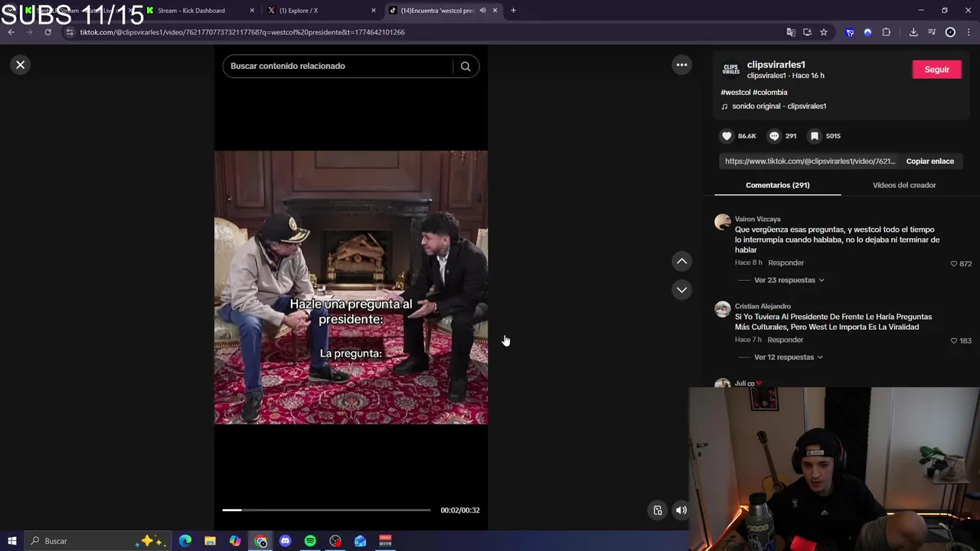
Task: Expand 'Ver 12 respuestas' replies
Action: pyautogui.click(x=788, y=357)
